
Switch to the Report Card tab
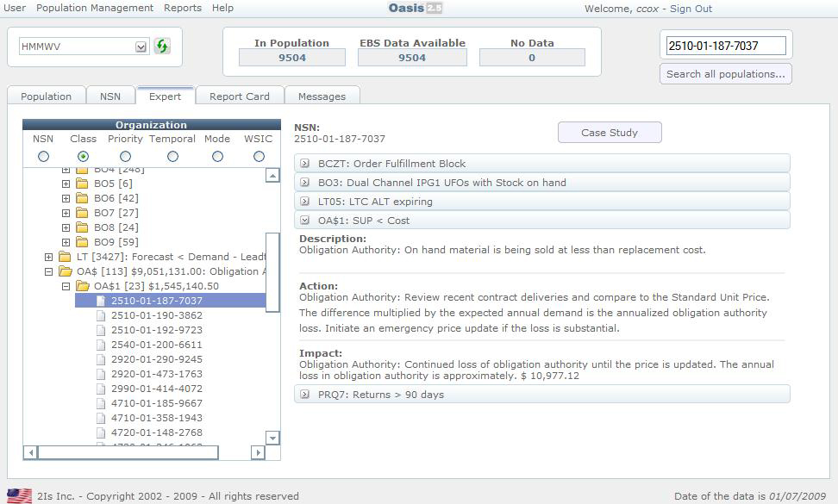point(240,96)
